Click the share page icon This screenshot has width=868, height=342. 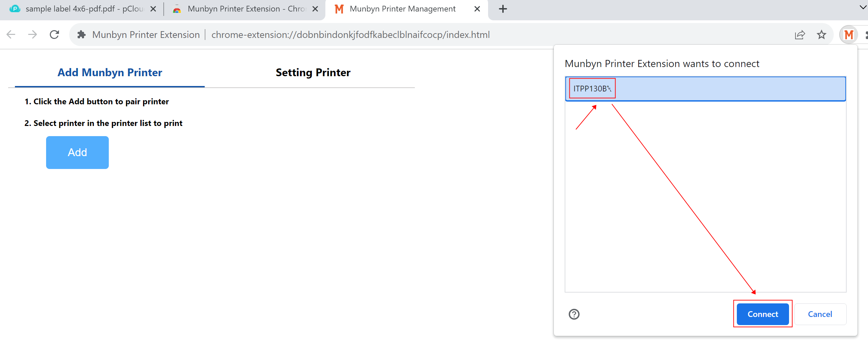coord(800,35)
